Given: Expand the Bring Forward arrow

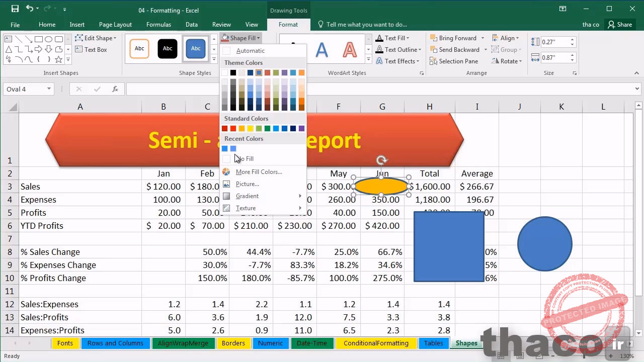Looking at the screenshot, I should [482, 38].
